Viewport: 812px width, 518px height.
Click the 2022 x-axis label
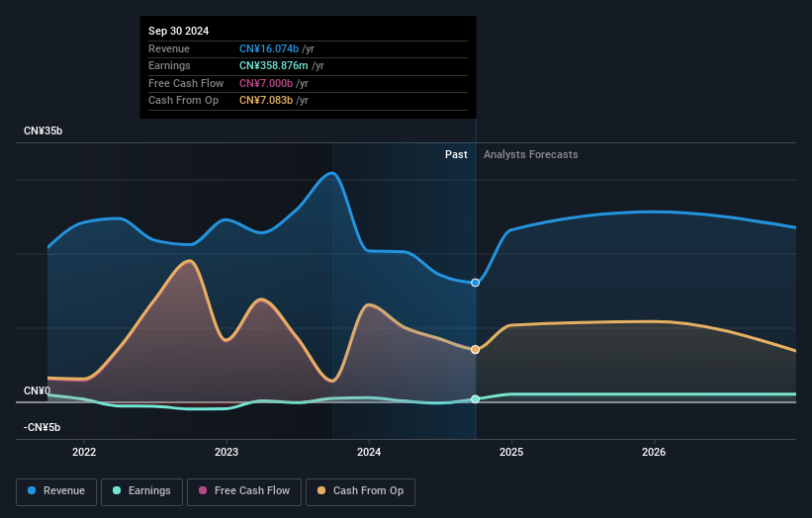click(x=84, y=452)
